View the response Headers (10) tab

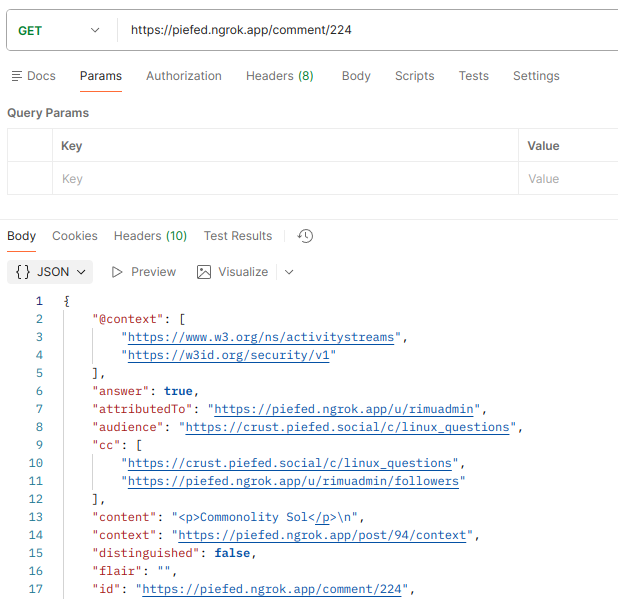(150, 236)
